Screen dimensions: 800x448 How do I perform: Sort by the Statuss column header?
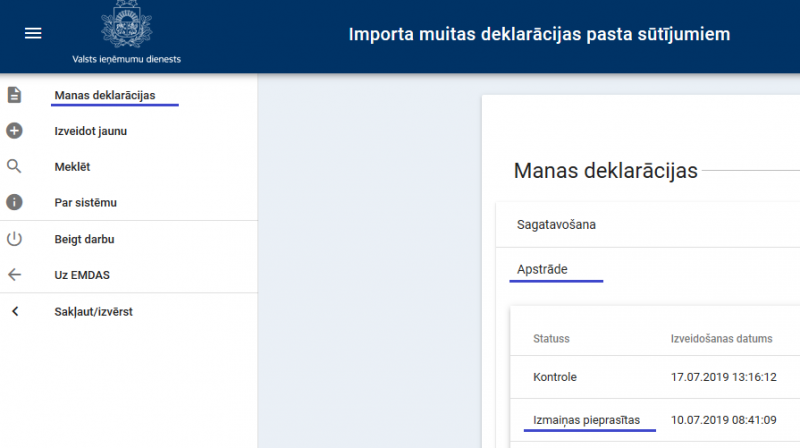551,338
